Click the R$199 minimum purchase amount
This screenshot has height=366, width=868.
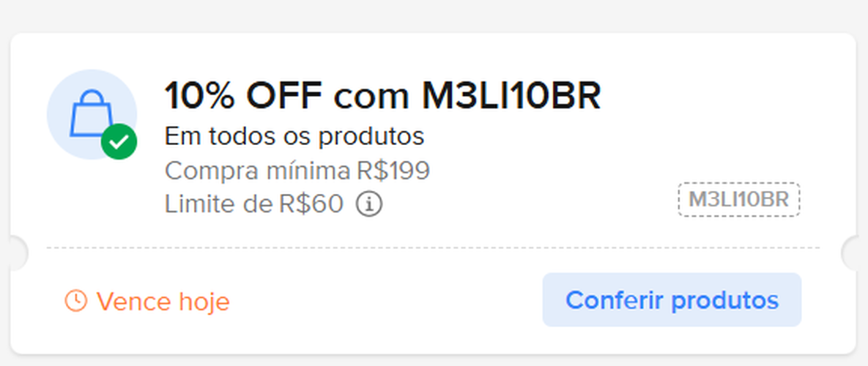(393, 171)
